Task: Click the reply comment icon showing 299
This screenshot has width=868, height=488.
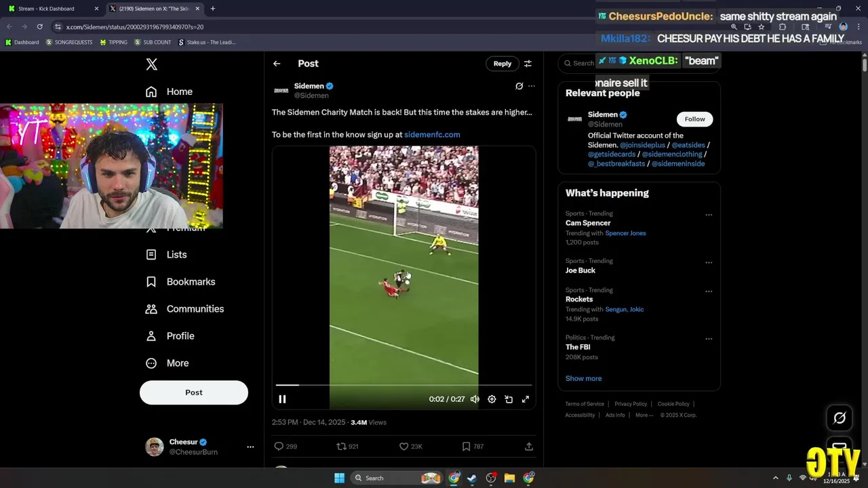Action: 285,447
